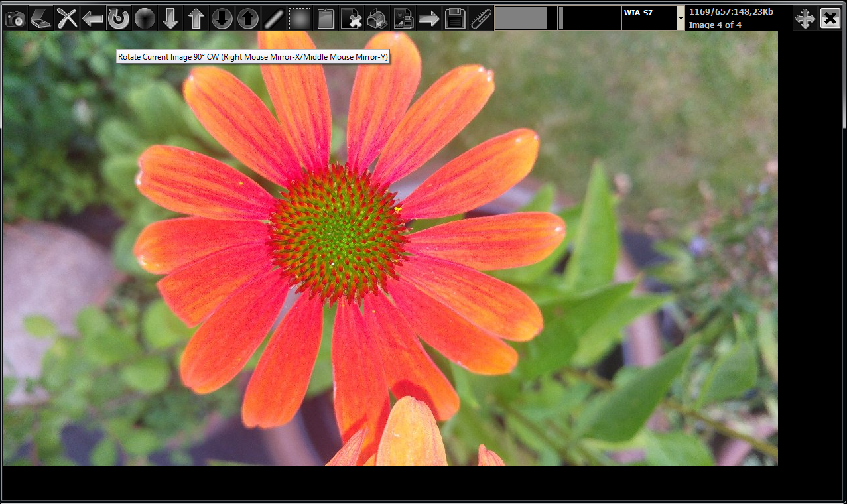Image resolution: width=847 pixels, height=504 pixels.
Task: Click the circled up arrow icon
Action: pyautogui.click(x=248, y=19)
